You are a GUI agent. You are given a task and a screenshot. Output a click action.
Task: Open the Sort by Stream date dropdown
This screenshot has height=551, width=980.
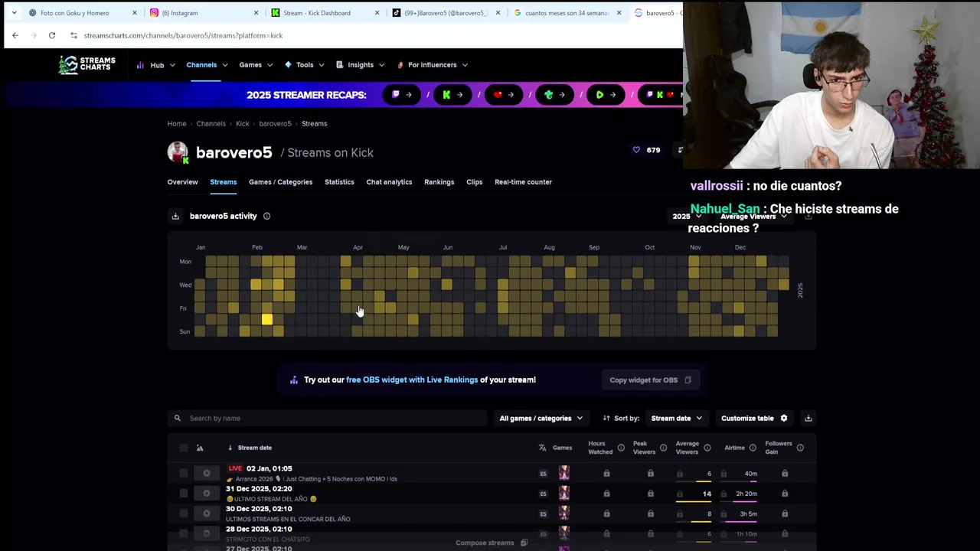point(676,419)
